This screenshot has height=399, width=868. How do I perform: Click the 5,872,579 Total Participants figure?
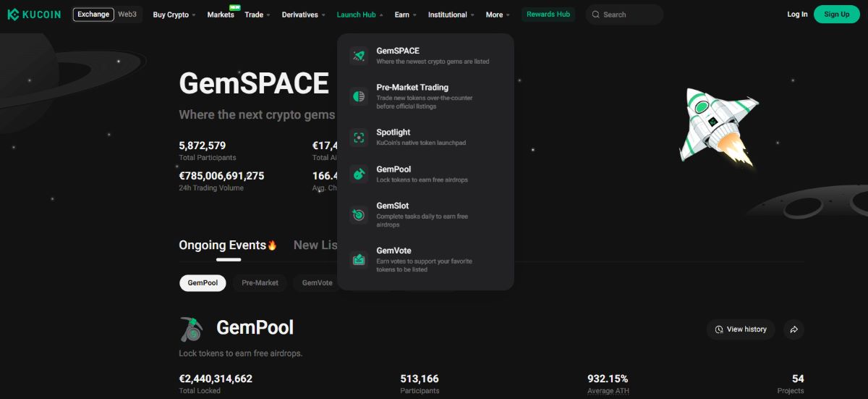(x=203, y=146)
